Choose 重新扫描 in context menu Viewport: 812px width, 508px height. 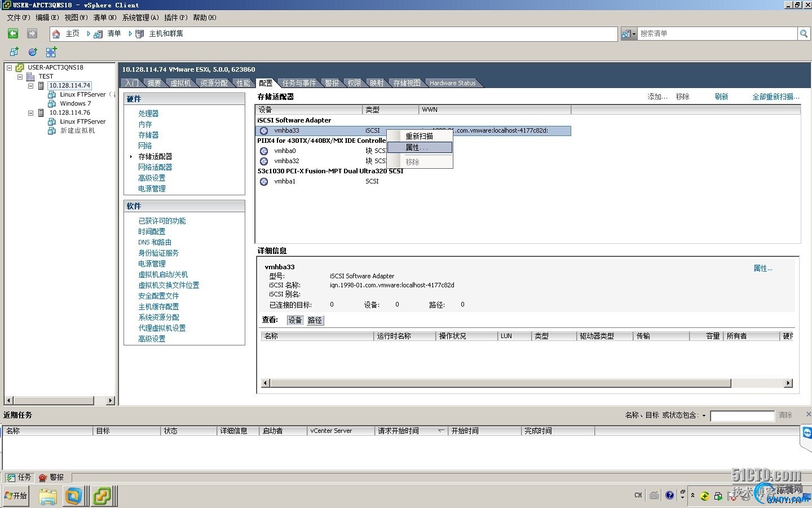[x=420, y=136]
